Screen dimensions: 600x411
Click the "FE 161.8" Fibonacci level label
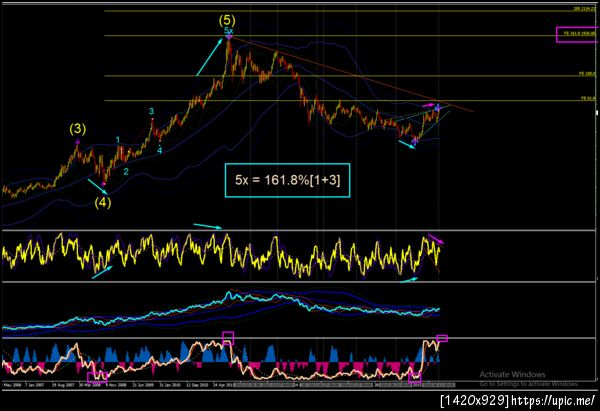[x=579, y=34]
